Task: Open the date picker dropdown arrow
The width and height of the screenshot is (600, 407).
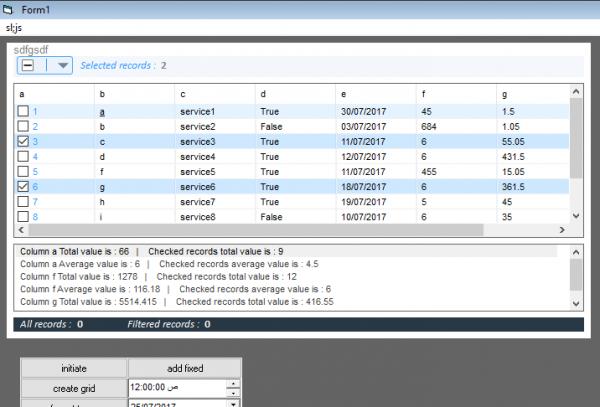Action: (233, 404)
